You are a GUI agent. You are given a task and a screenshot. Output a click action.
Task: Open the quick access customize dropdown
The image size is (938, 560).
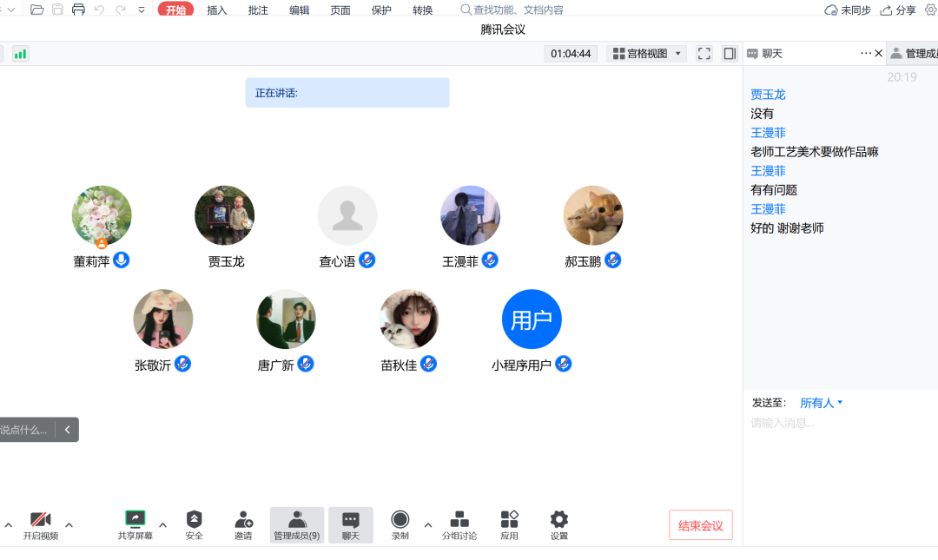click(x=142, y=10)
